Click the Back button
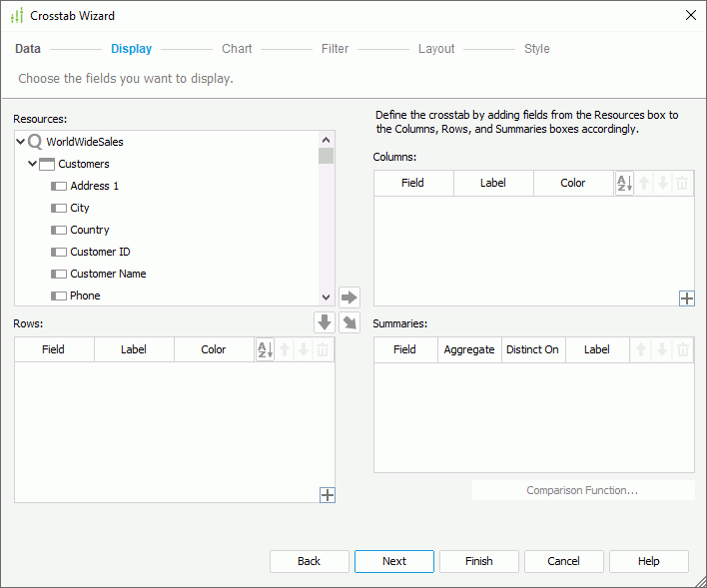 pyautogui.click(x=310, y=561)
